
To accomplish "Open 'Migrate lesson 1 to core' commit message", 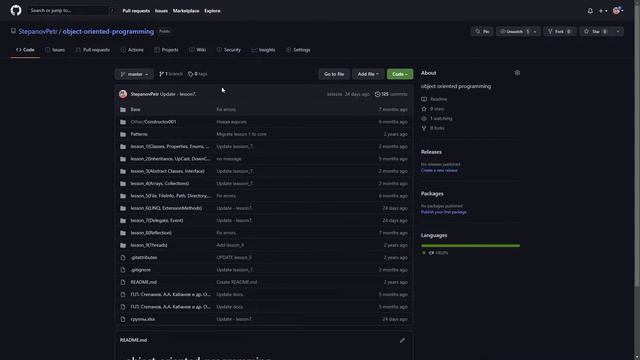I will [x=241, y=134].
